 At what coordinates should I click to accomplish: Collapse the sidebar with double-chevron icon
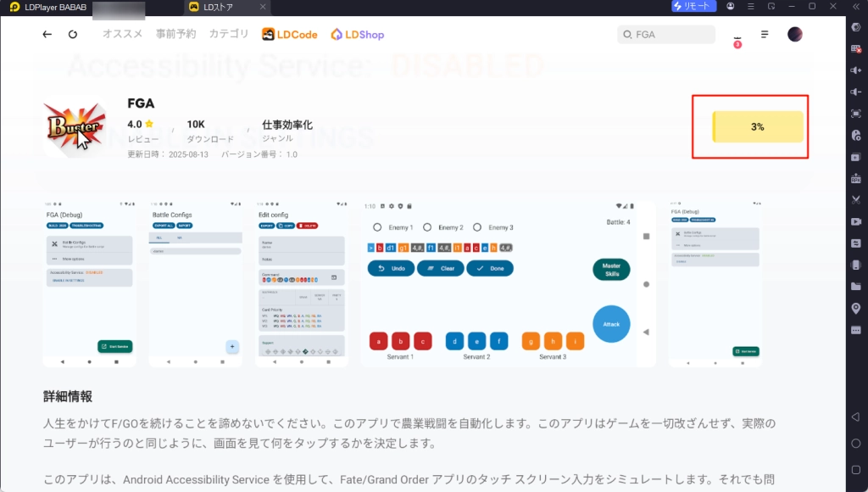856,6
